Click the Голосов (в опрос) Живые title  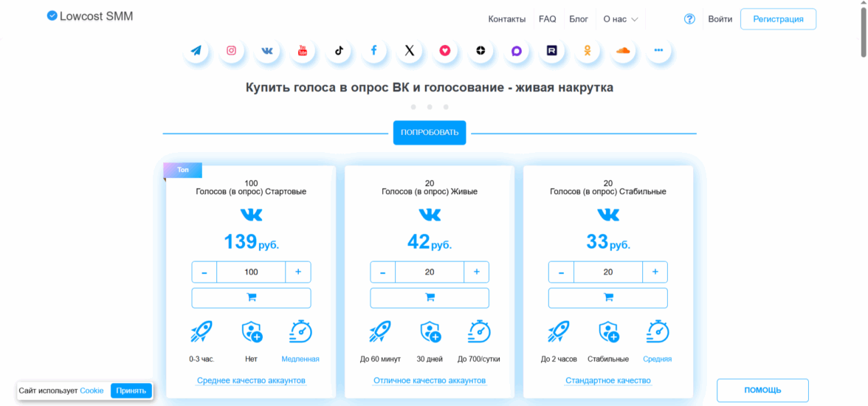430,192
